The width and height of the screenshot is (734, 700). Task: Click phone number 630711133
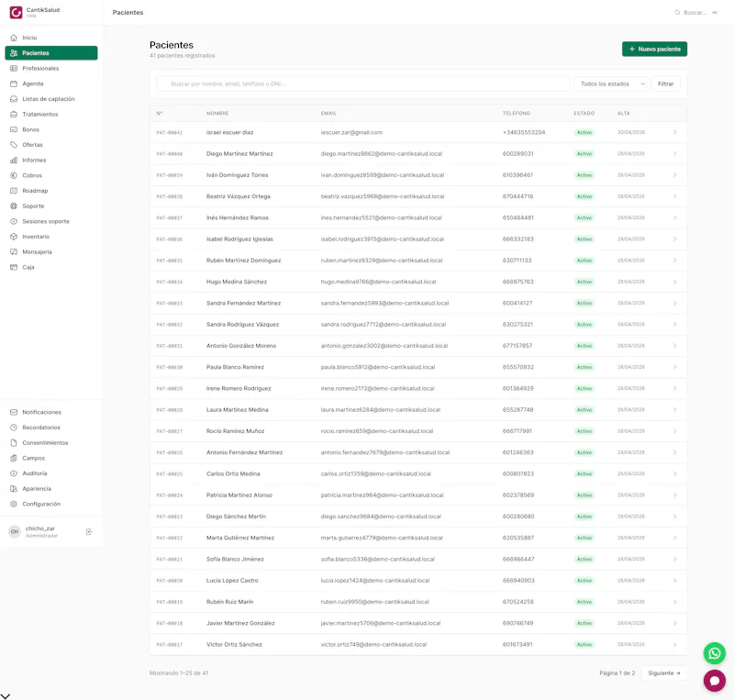pos(517,261)
